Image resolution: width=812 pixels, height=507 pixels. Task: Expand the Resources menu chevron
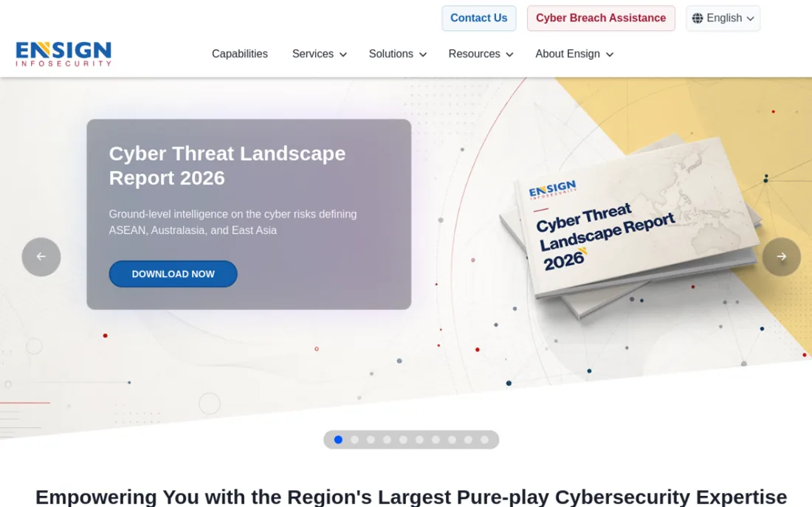pos(509,55)
